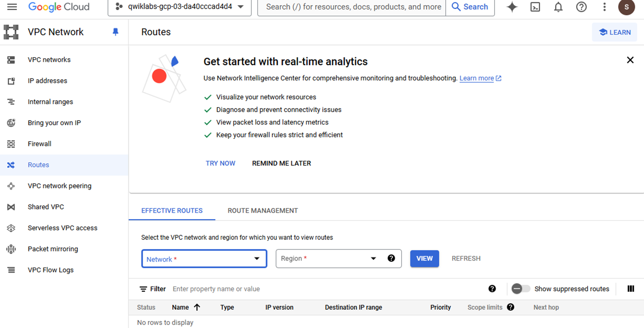This screenshot has width=644, height=328.
Task: Click the Serverless VPC access icon
Action: (x=11, y=228)
